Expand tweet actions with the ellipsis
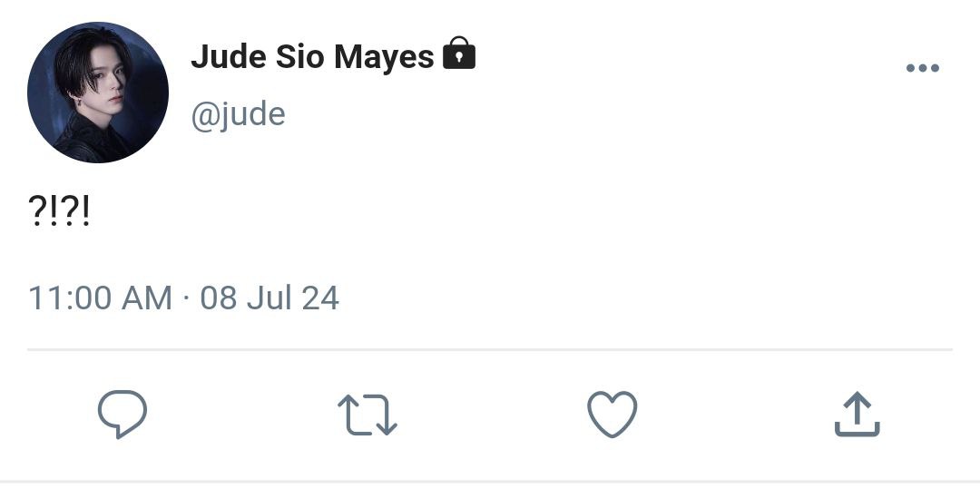 tap(923, 68)
